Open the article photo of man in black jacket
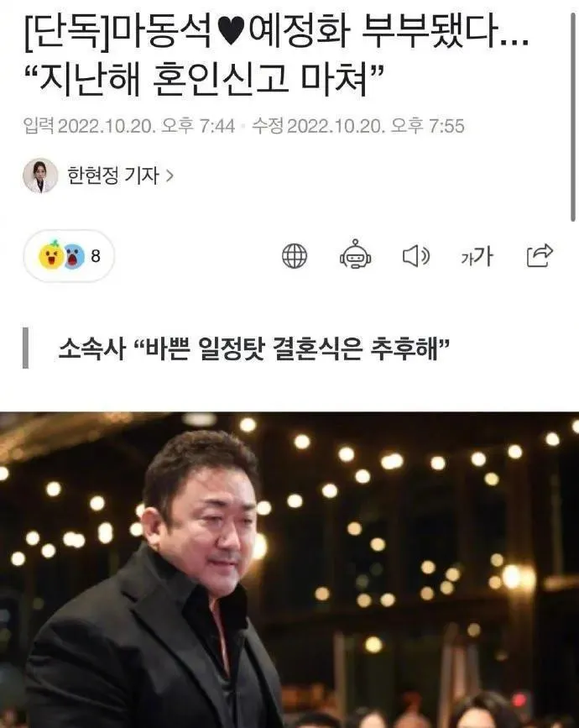Image resolution: width=579 pixels, height=728 pixels. pyautogui.click(x=289, y=569)
